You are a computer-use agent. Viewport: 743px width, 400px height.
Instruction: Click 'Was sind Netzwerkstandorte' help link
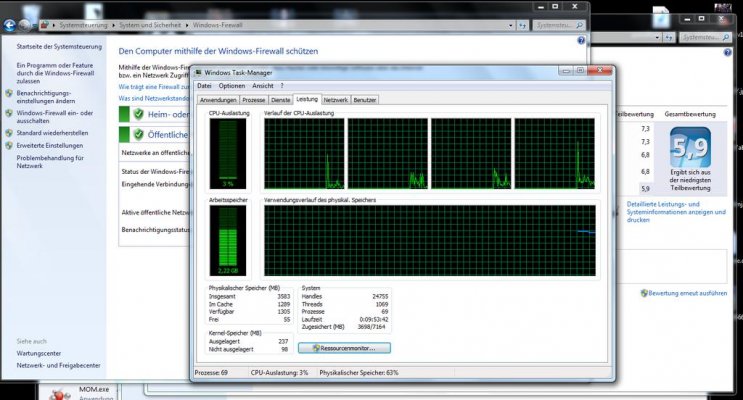(x=154, y=98)
